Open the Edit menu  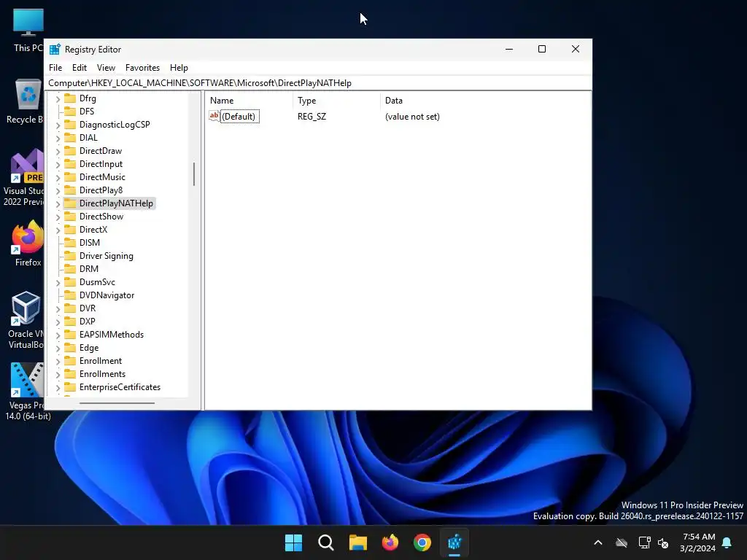(x=79, y=68)
